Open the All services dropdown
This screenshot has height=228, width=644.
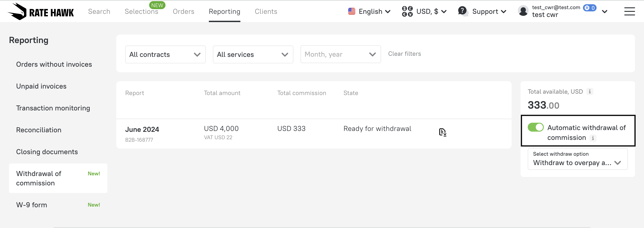click(x=253, y=54)
